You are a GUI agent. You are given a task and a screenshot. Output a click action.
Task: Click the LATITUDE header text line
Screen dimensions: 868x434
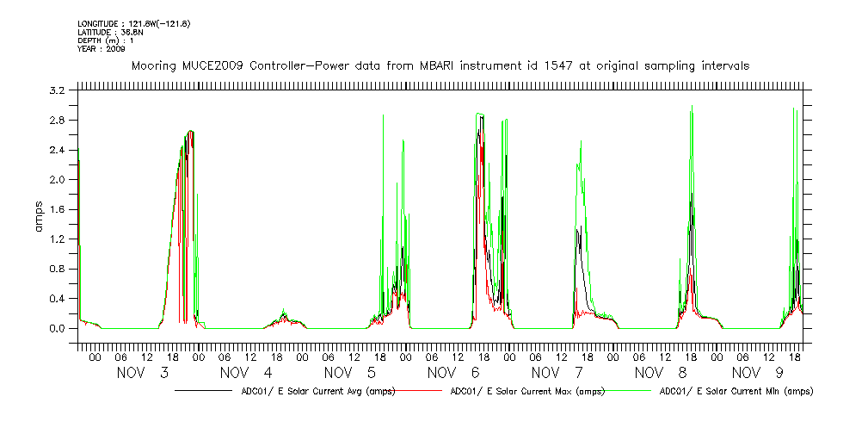[109, 32]
